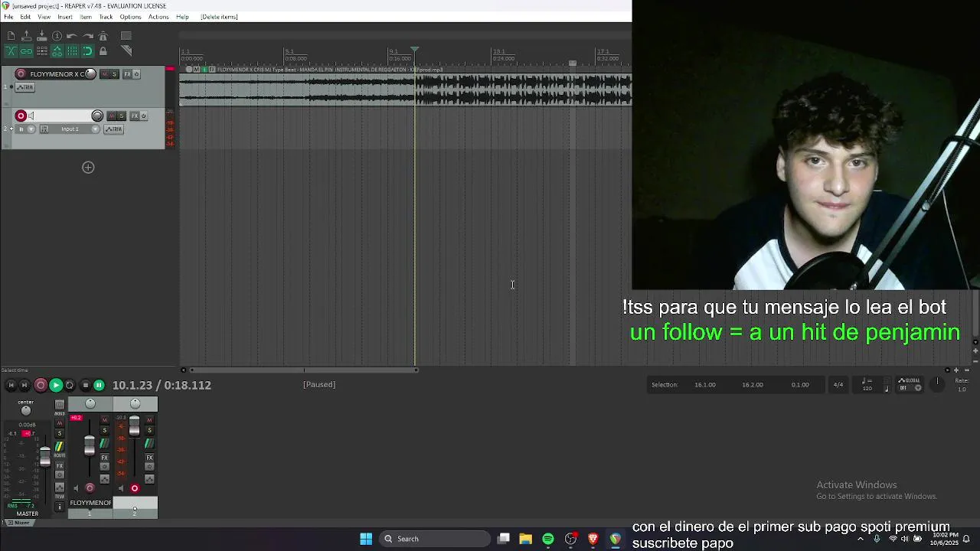Toggle item grouping link icon
This screenshot has height=551, width=980.
pos(26,51)
